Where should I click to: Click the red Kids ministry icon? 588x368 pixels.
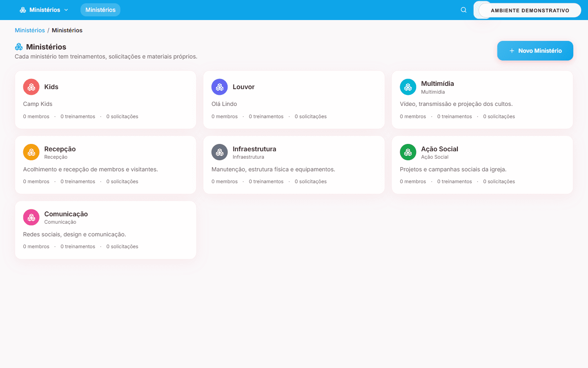31,87
